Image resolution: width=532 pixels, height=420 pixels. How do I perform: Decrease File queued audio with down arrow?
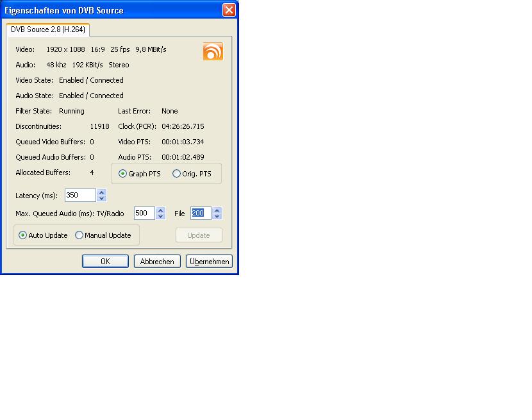217,217
